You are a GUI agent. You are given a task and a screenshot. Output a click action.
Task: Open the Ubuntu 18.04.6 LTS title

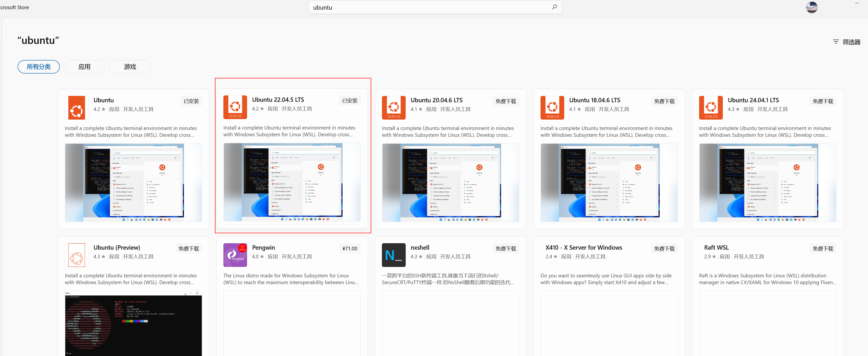click(595, 100)
